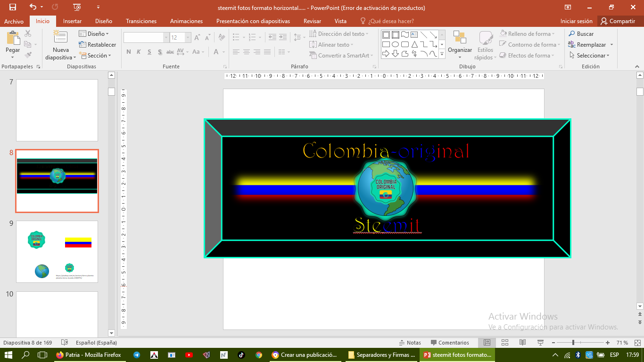This screenshot has width=644, height=362.
Task: Clear all formatting with the eraser icon
Action: (x=221, y=38)
